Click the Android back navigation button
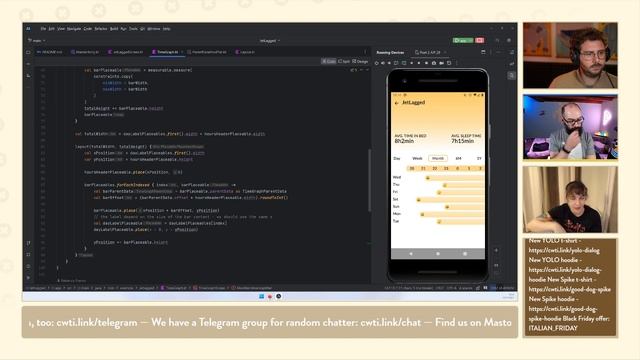Image resolution: width=640 pixels, height=360 pixels. (x=411, y=254)
